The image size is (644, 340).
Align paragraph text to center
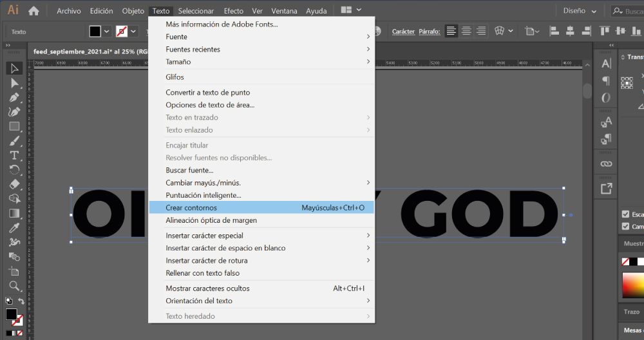click(x=466, y=31)
